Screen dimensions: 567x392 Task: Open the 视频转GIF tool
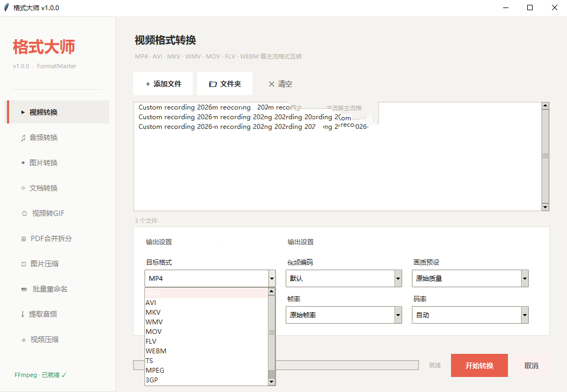(58, 213)
